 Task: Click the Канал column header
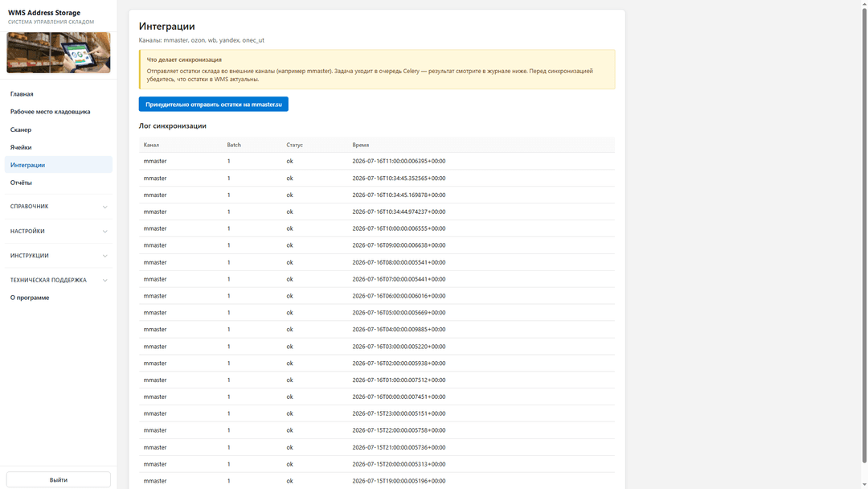pyautogui.click(x=151, y=145)
